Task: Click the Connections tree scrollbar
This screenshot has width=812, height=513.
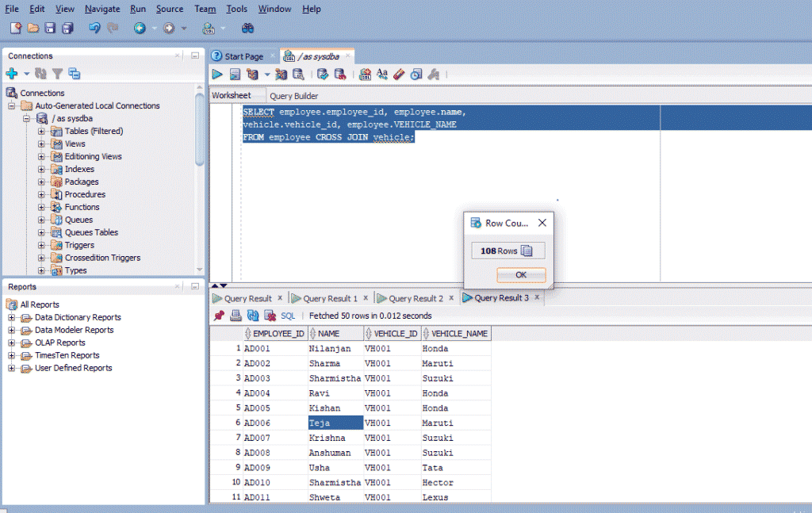Action: click(200, 129)
